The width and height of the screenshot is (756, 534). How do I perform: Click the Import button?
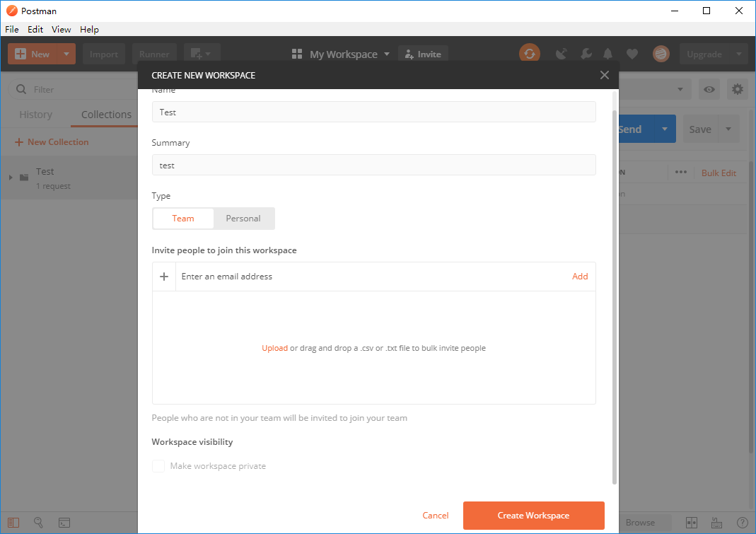point(104,54)
